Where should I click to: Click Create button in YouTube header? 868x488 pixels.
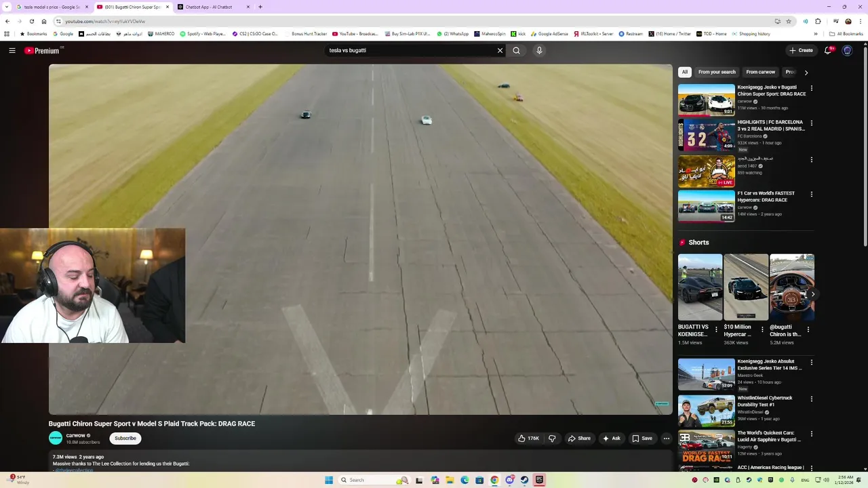point(801,50)
